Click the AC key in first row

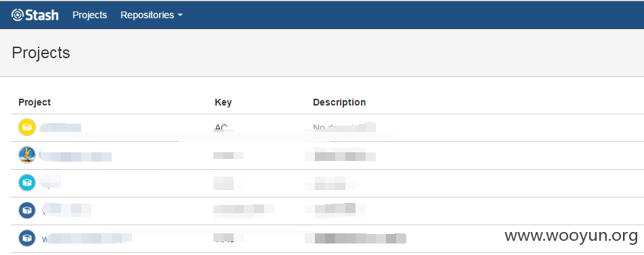click(221, 127)
